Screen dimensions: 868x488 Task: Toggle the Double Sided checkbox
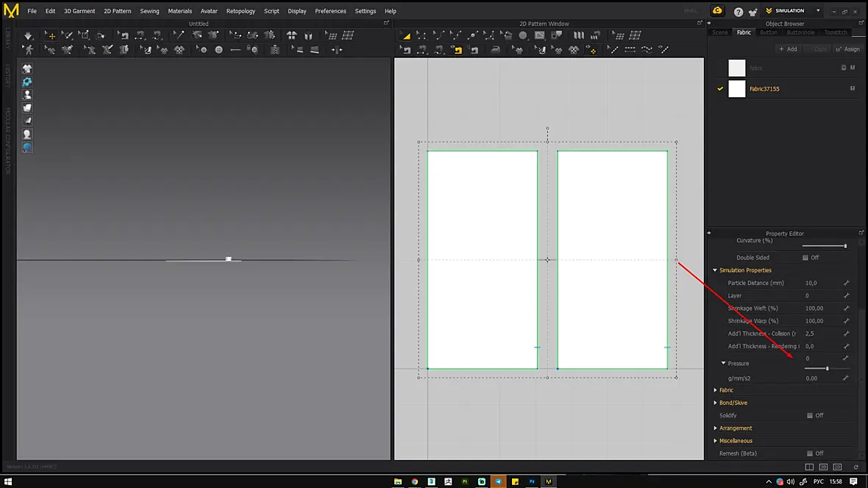pyautogui.click(x=805, y=258)
